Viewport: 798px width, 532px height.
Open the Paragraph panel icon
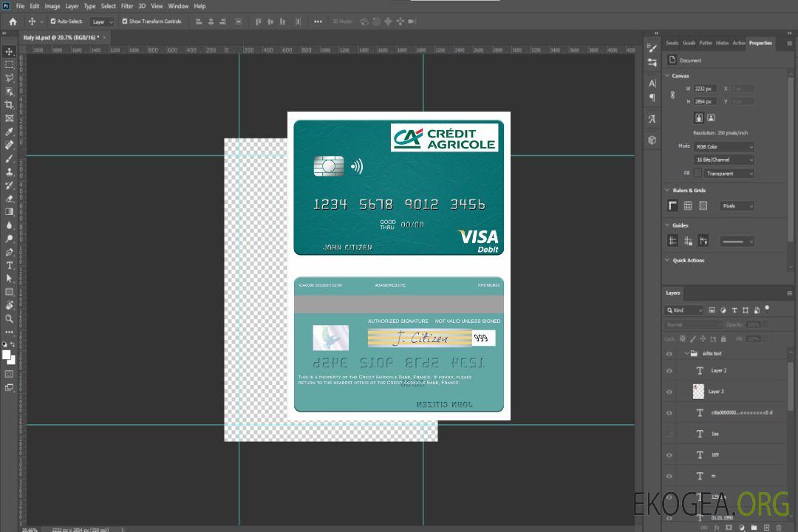(652, 98)
